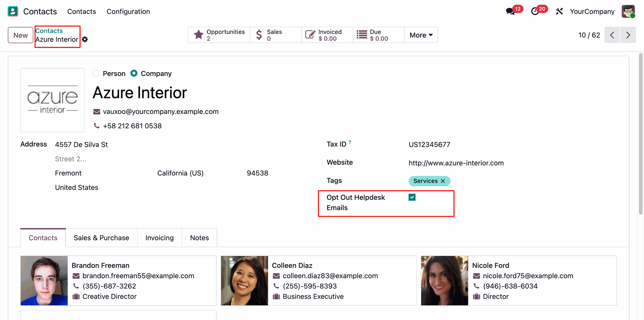Viewport: 644px width, 320px height.
Task: Uncheck Opt Out Helpdesk Emails checkbox
Action: click(x=412, y=197)
